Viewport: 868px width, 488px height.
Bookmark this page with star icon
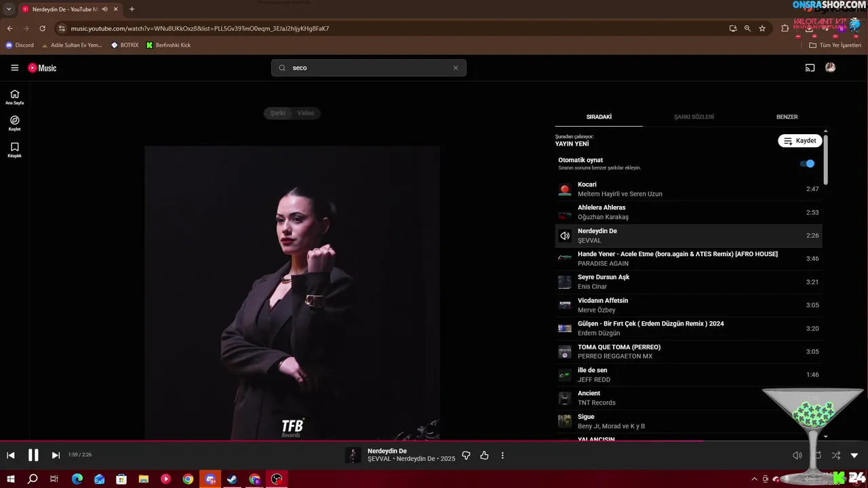762,28
